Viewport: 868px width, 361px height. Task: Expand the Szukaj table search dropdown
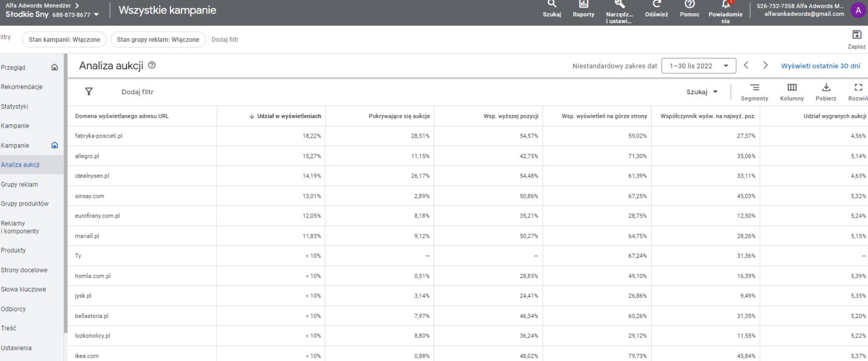click(x=702, y=92)
